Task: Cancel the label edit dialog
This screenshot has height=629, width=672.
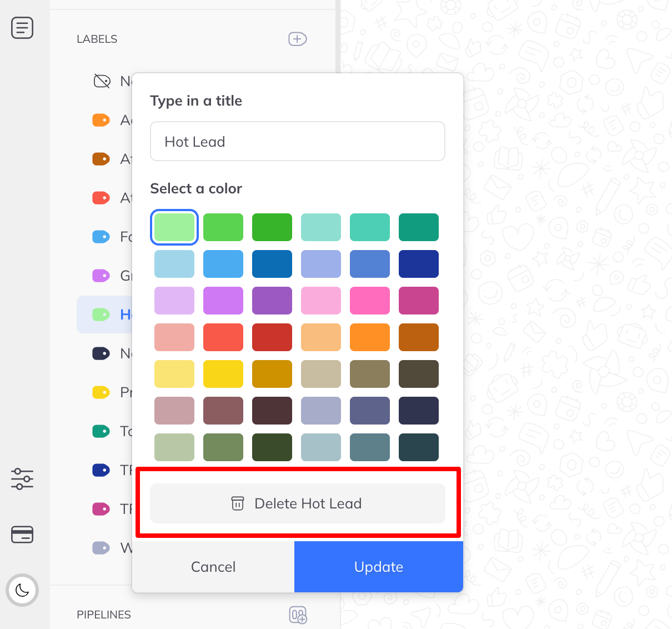Action: point(213,567)
